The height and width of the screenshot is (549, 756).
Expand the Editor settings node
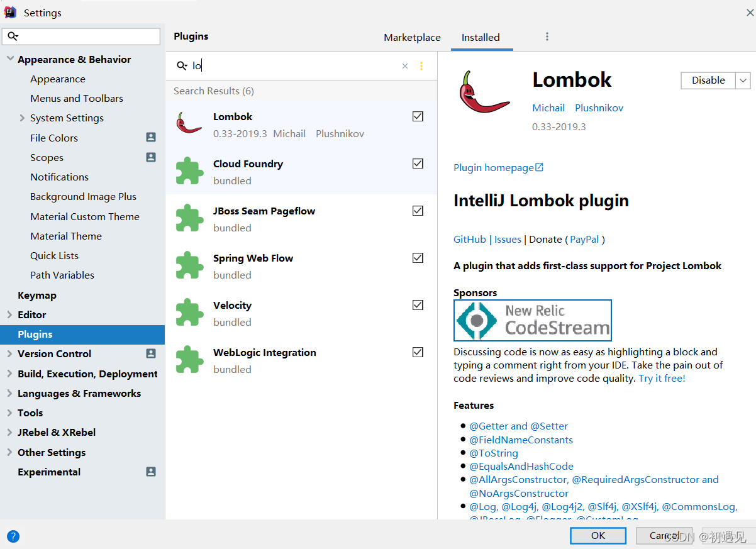point(9,314)
